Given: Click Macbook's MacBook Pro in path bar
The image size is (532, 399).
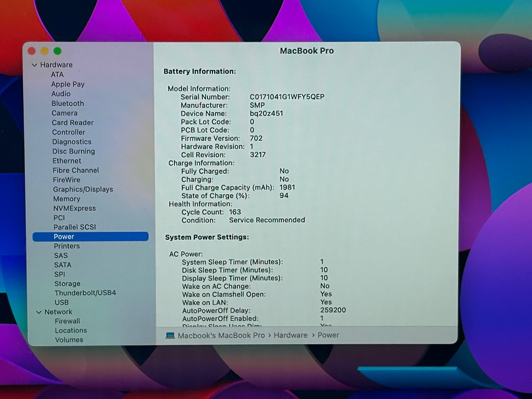Looking at the screenshot, I should tap(221, 335).
